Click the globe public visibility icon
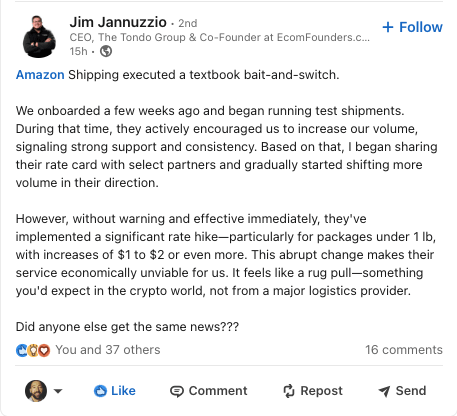Viewport: 457px width, 416px height. (106, 51)
